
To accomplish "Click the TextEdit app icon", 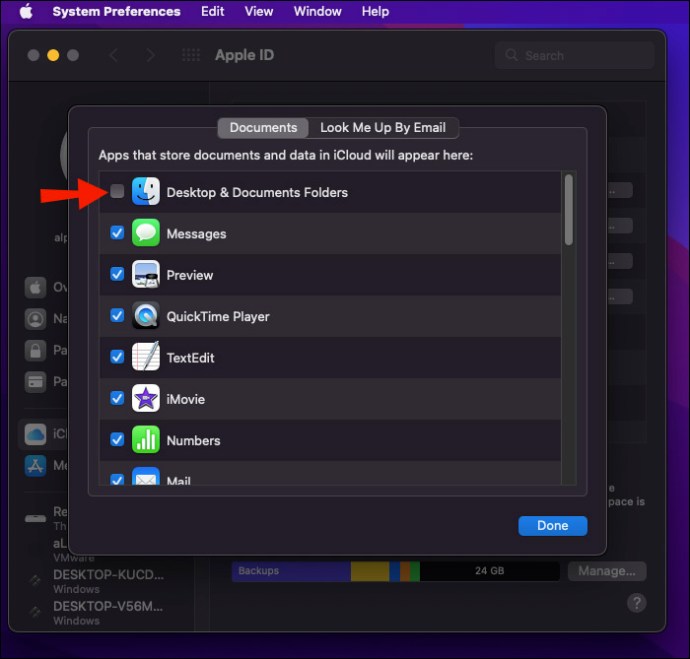I will coord(146,357).
